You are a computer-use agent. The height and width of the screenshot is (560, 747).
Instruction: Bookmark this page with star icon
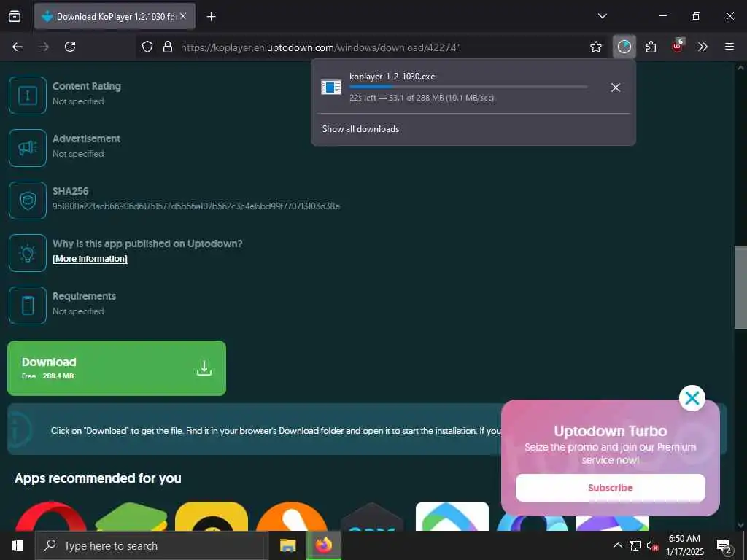point(595,47)
